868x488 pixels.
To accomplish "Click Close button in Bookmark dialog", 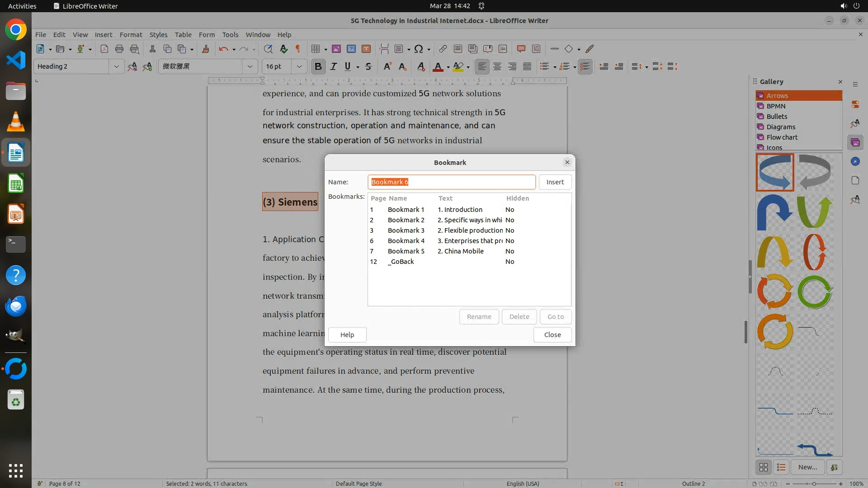I will click(x=552, y=334).
